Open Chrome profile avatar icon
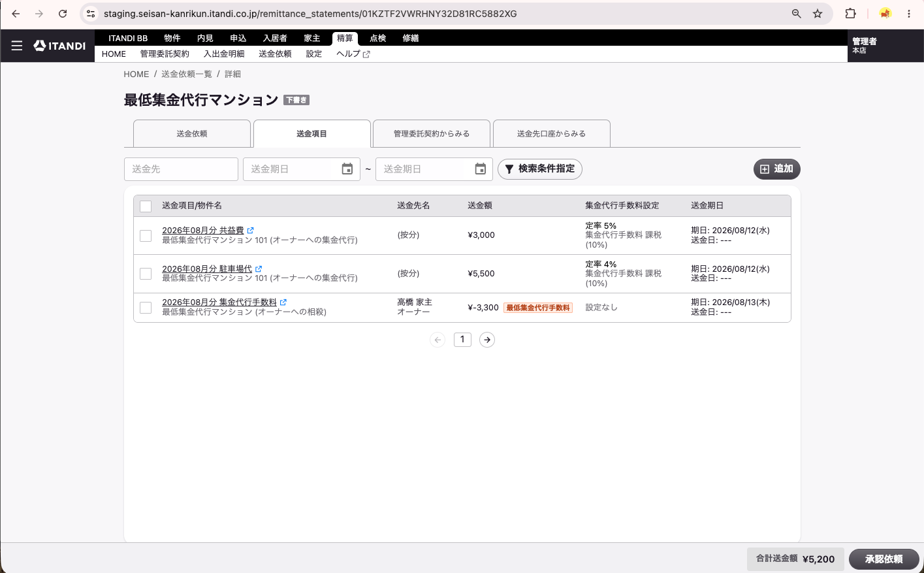Viewport: 924px width, 573px height. click(x=885, y=14)
